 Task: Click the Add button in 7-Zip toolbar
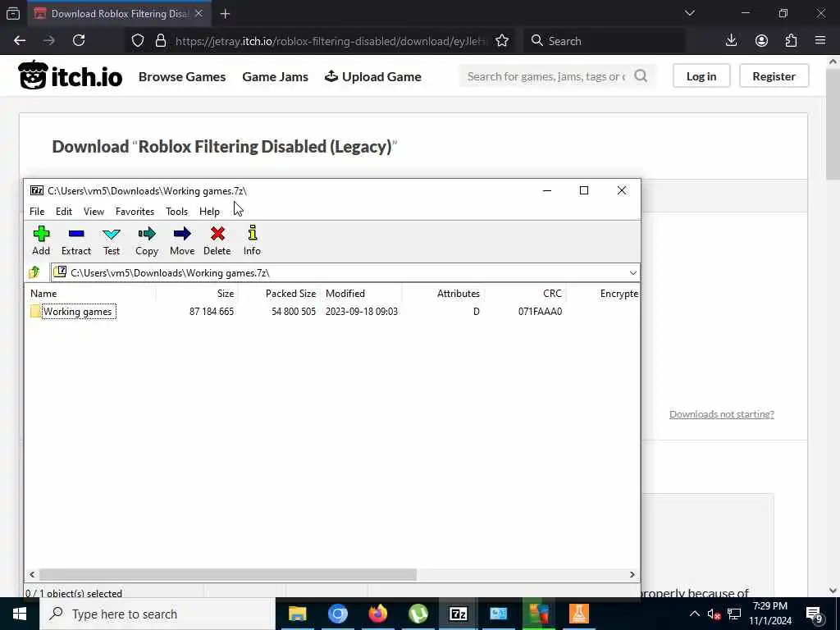click(41, 240)
